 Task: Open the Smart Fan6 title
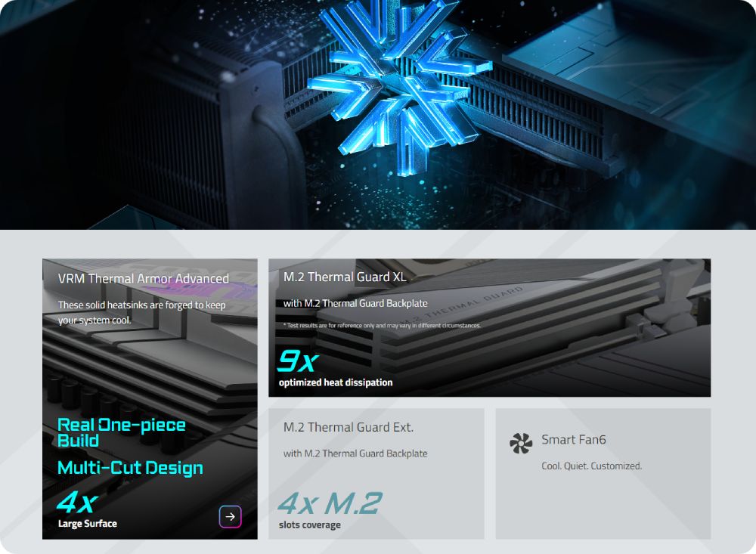point(573,439)
